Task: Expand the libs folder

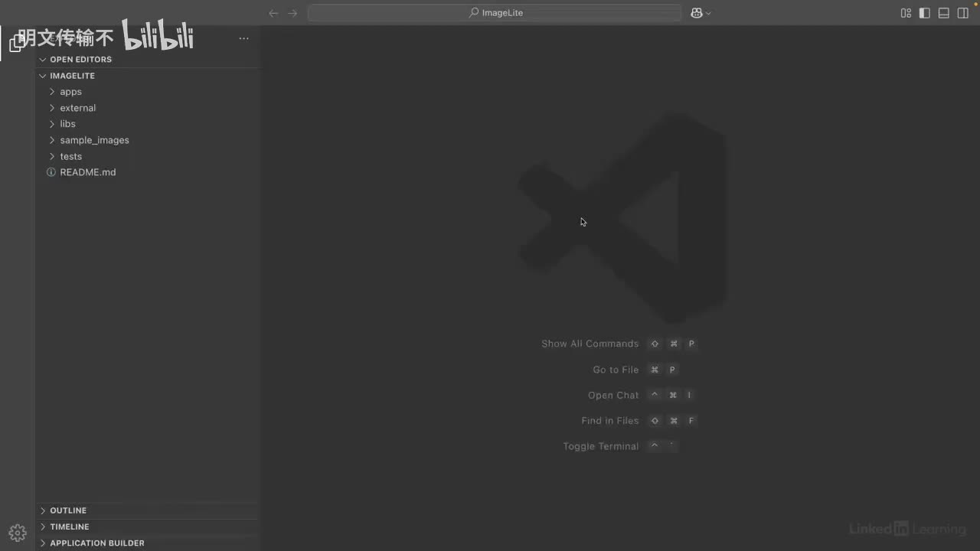Action: pyautogui.click(x=147, y=124)
